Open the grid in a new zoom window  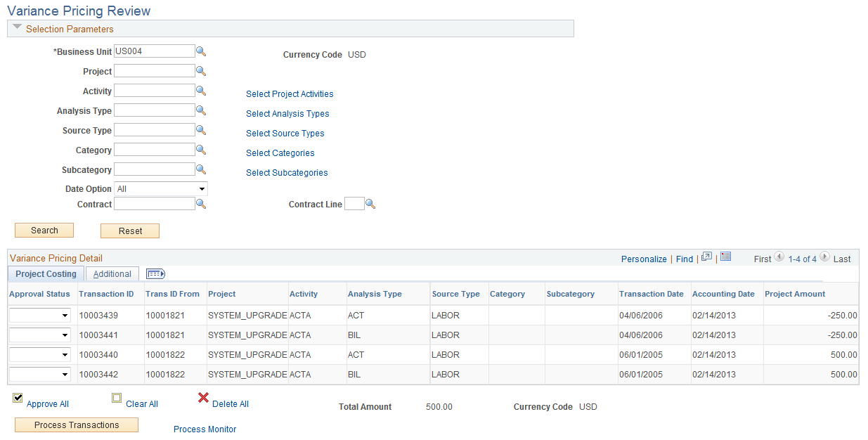[x=706, y=258]
